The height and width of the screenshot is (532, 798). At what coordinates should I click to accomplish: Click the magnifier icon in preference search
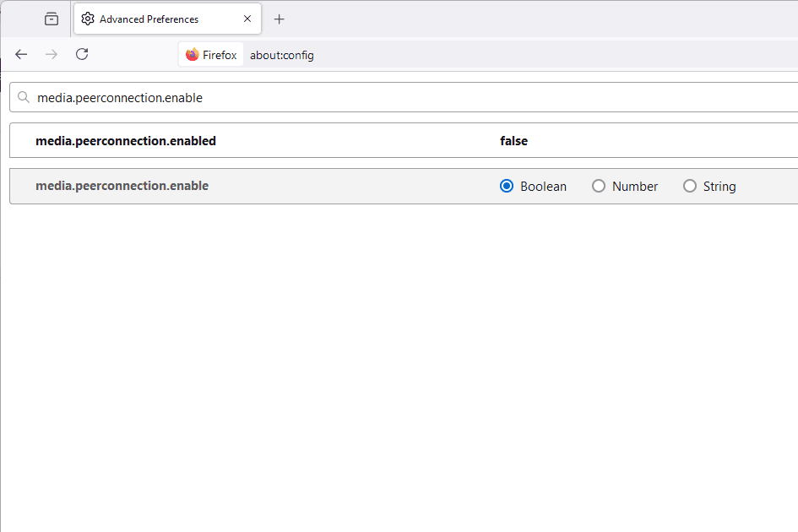(x=24, y=97)
